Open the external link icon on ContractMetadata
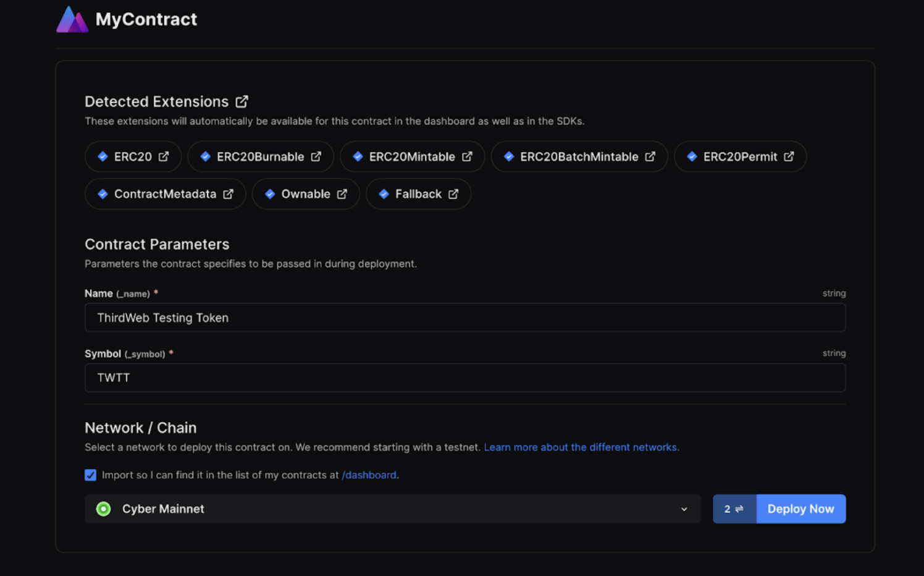924x576 pixels. tap(229, 194)
